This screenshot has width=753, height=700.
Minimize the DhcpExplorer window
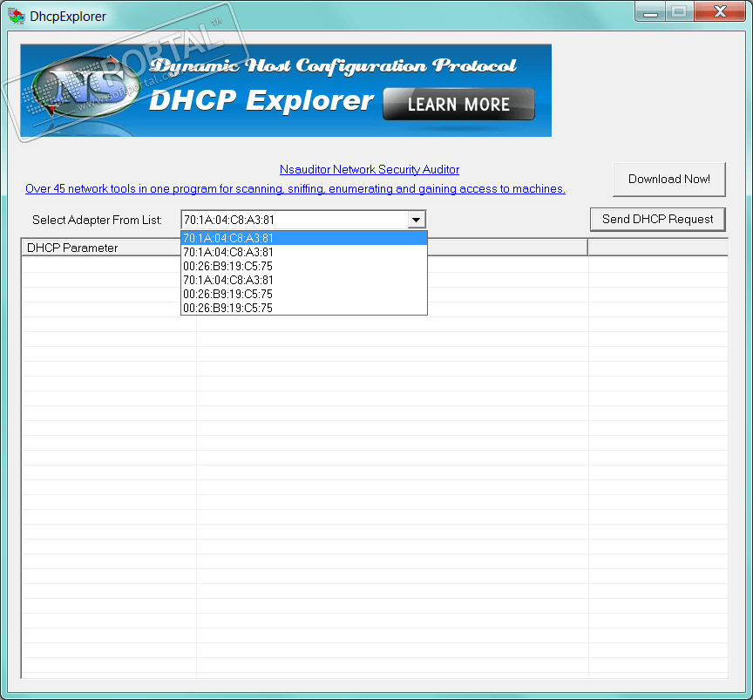[650, 11]
